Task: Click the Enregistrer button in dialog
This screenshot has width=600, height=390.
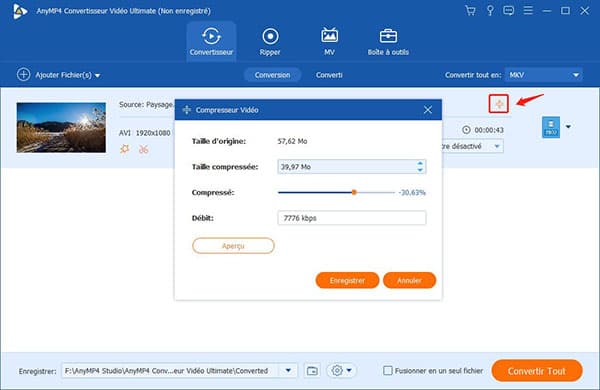Action: point(347,280)
